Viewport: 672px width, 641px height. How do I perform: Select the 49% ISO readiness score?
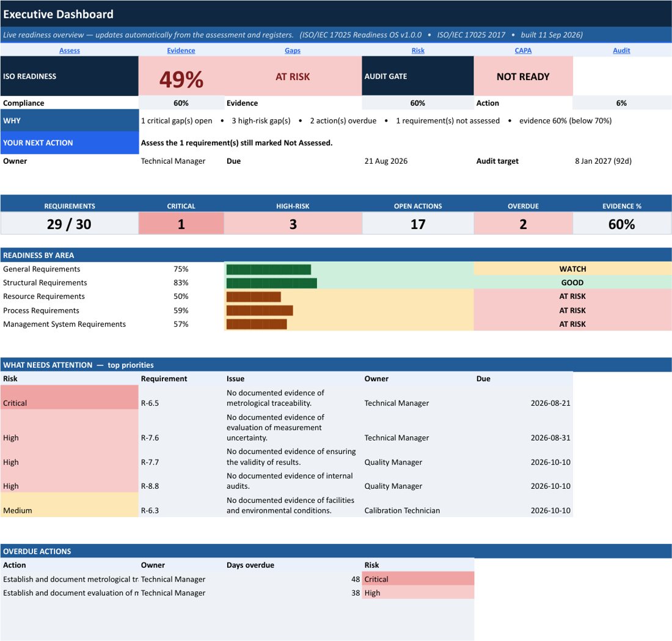(x=181, y=79)
